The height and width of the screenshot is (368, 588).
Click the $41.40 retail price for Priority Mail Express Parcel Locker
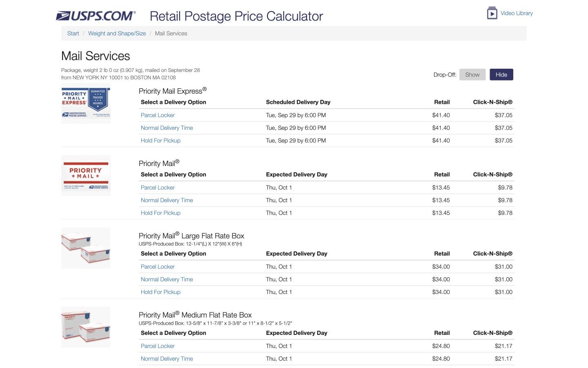coord(441,115)
